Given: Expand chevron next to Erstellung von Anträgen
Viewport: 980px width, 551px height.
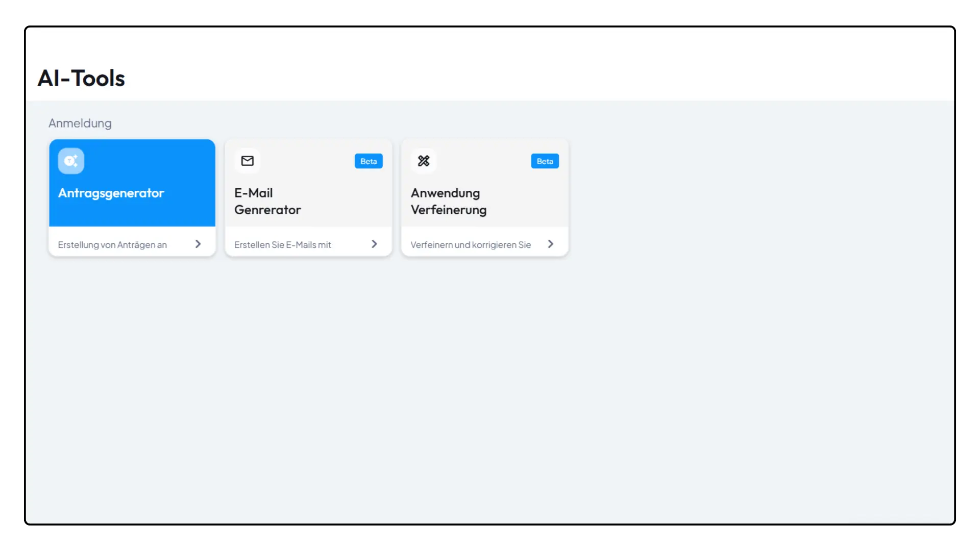Looking at the screenshot, I should (198, 244).
